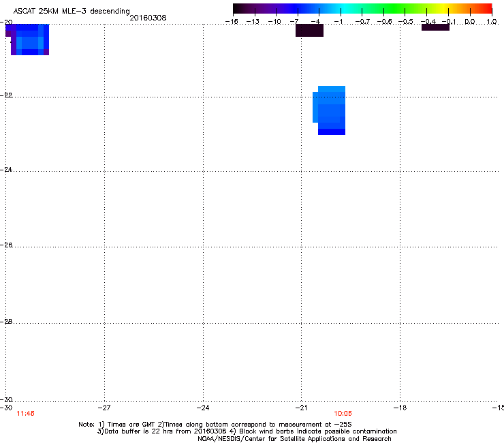Click the 0.0 color bar label

(470, 22)
